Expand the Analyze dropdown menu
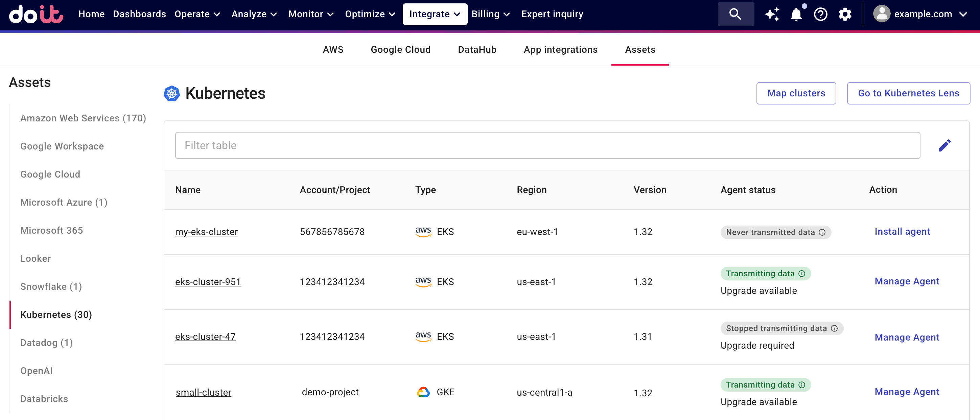Screen dimensions: 980x420 click(254, 15)
